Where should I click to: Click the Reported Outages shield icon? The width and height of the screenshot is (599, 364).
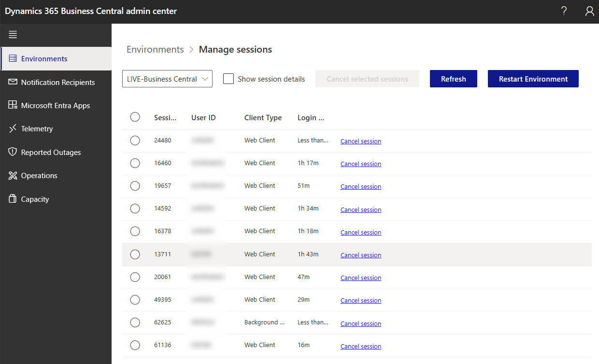point(13,152)
